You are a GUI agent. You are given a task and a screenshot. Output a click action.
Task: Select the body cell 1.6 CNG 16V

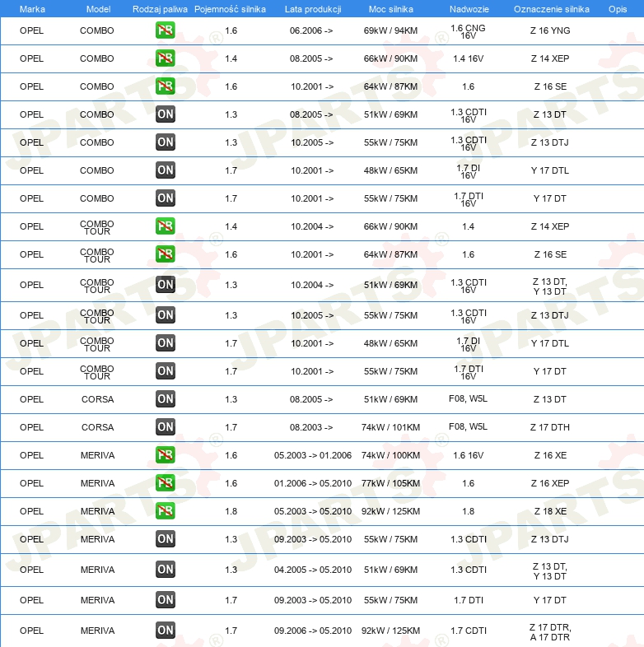pos(468,31)
